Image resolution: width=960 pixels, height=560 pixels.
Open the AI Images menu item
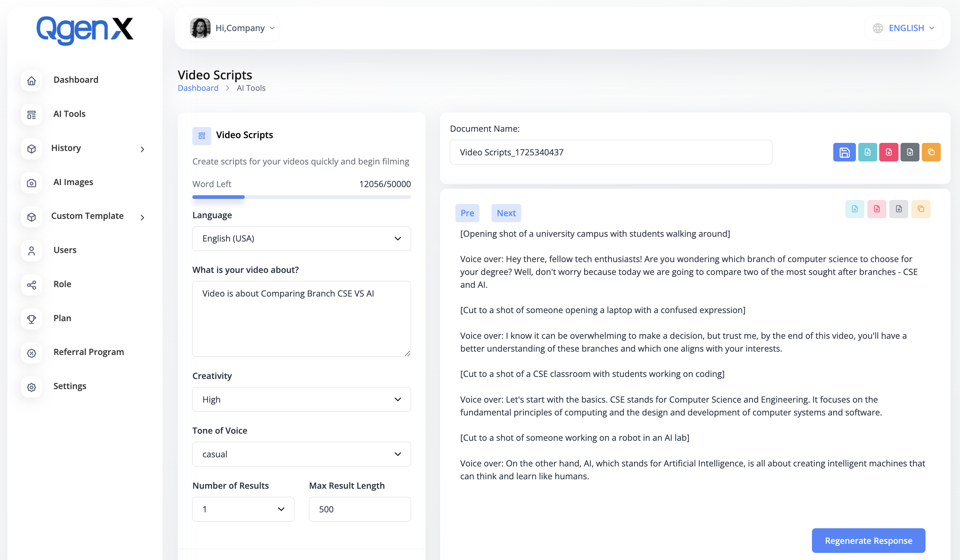click(73, 182)
